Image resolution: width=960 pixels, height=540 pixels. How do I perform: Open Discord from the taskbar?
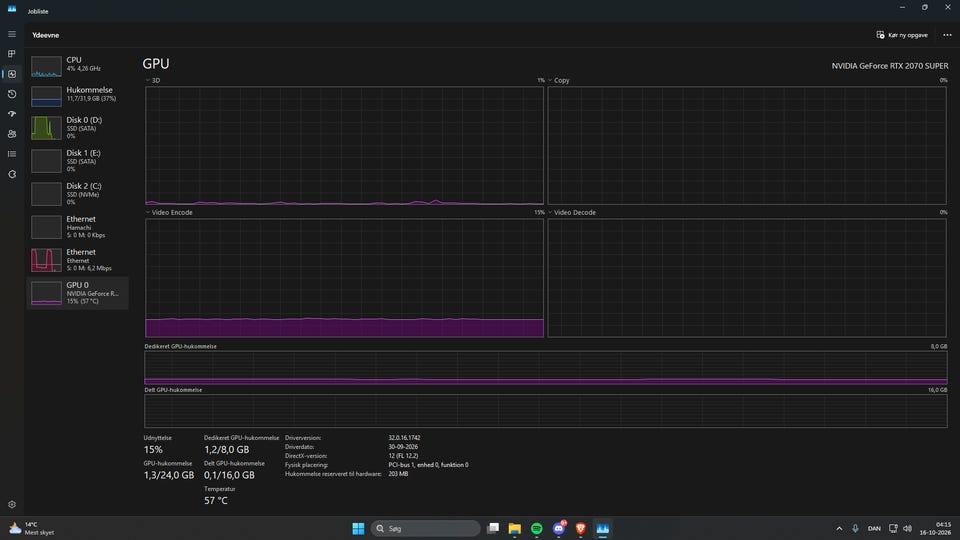pos(559,528)
